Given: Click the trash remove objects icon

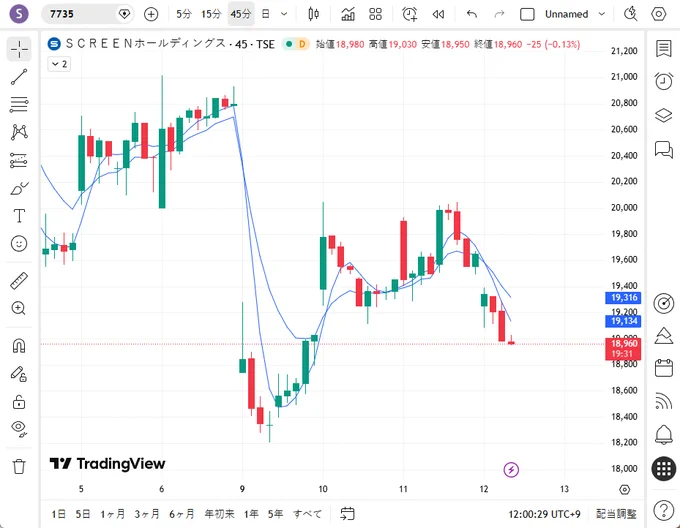Looking at the screenshot, I should [19, 466].
